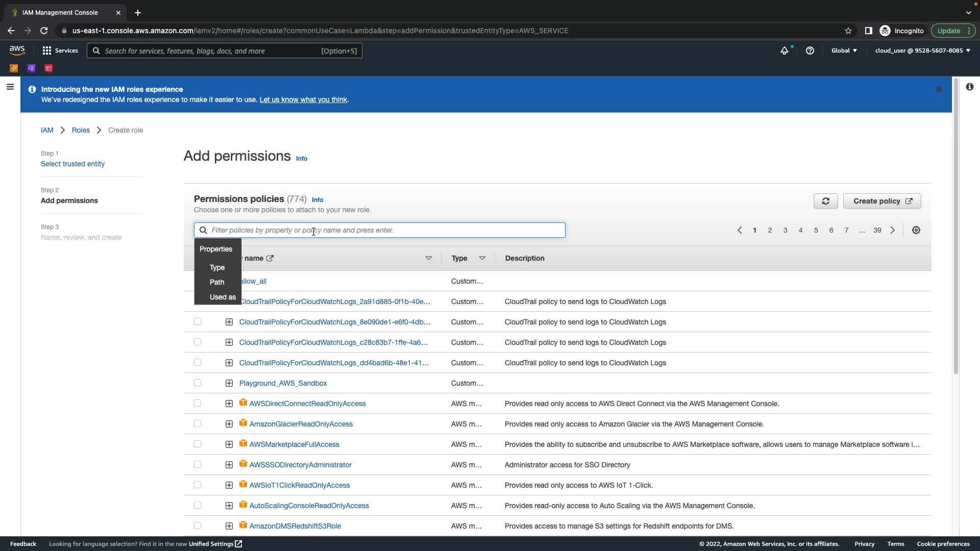Expand AutoScalingConsoleReadOnlyAccess policy row

click(x=229, y=506)
